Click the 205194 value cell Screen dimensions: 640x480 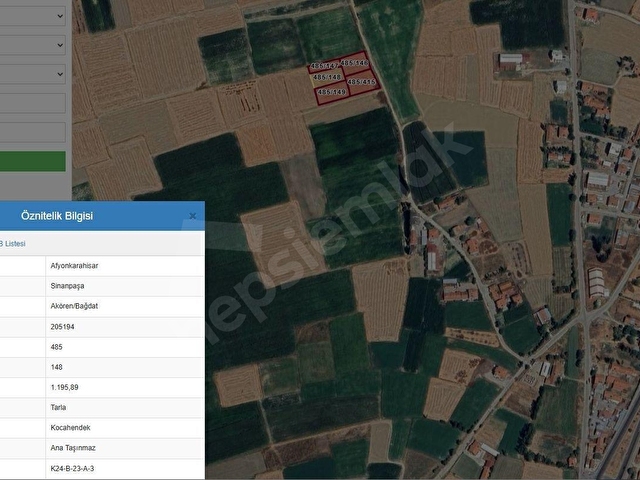tap(125, 327)
